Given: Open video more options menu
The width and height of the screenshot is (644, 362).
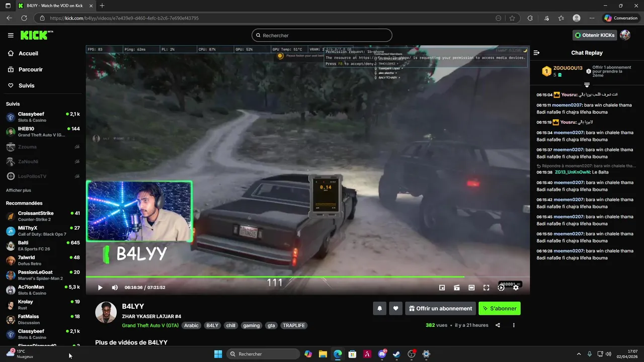Looking at the screenshot, I should 514,325.
